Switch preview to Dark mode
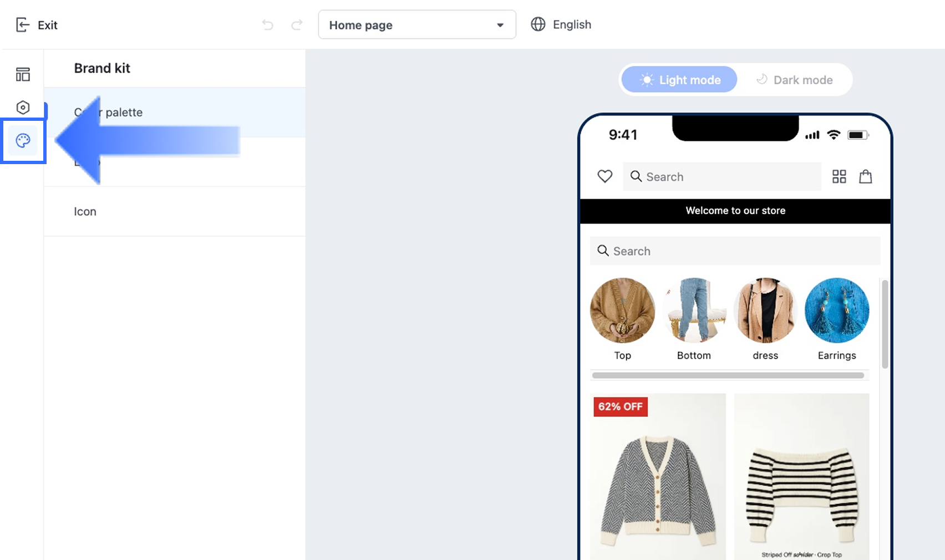The width and height of the screenshot is (945, 560). click(795, 80)
